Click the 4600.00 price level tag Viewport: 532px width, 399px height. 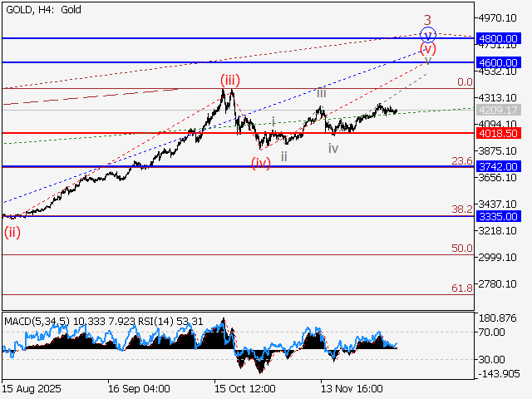pos(498,62)
